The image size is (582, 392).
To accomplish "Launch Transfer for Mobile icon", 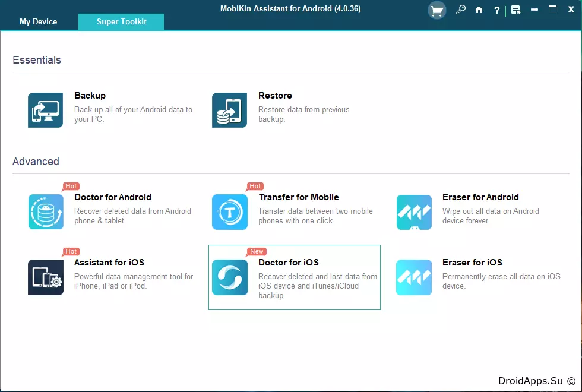I will click(230, 211).
